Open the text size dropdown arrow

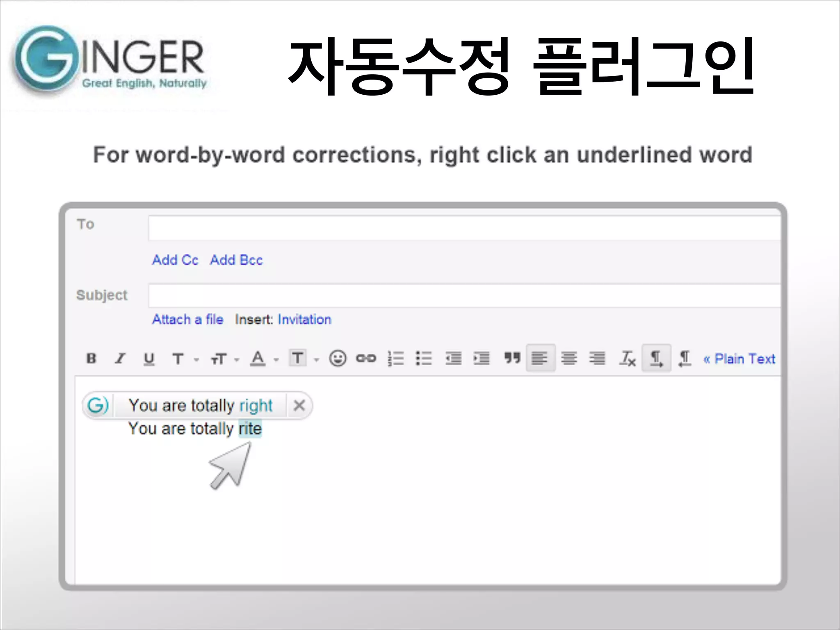click(237, 360)
